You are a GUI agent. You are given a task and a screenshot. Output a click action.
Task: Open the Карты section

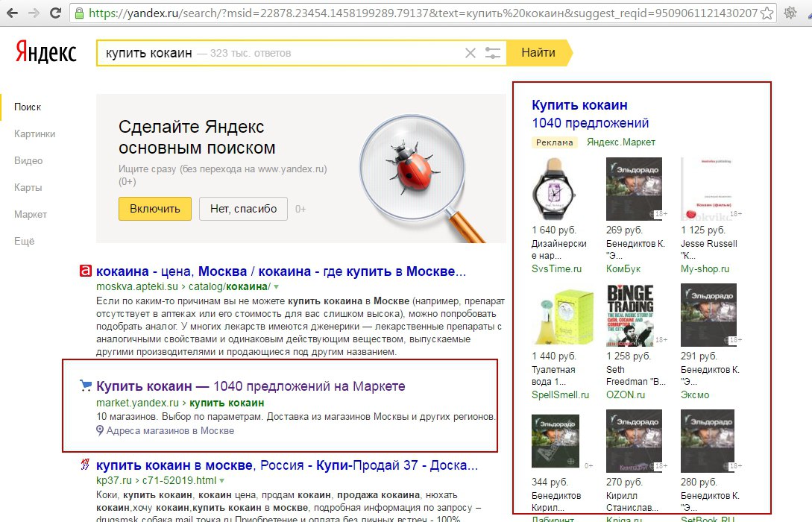click(x=28, y=188)
